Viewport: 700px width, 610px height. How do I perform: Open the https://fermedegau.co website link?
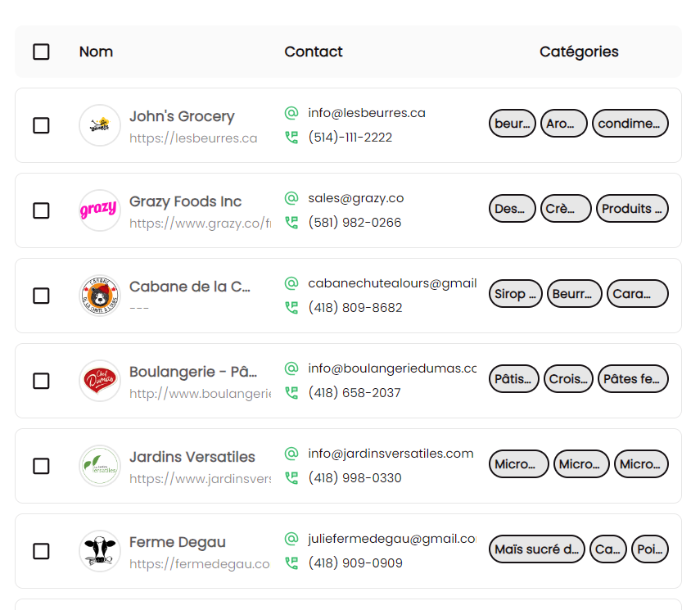200,564
